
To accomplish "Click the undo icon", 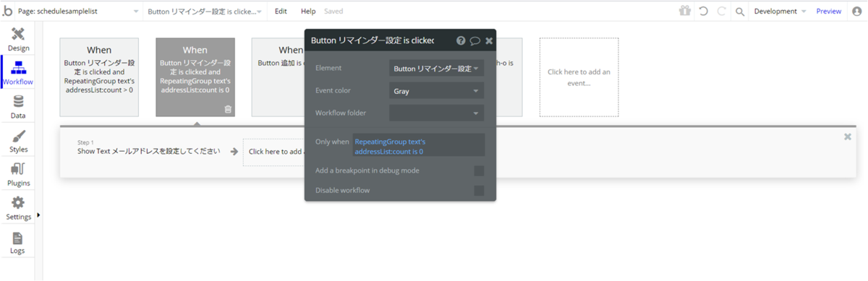I will pyautogui.click(x=703, y=11).
